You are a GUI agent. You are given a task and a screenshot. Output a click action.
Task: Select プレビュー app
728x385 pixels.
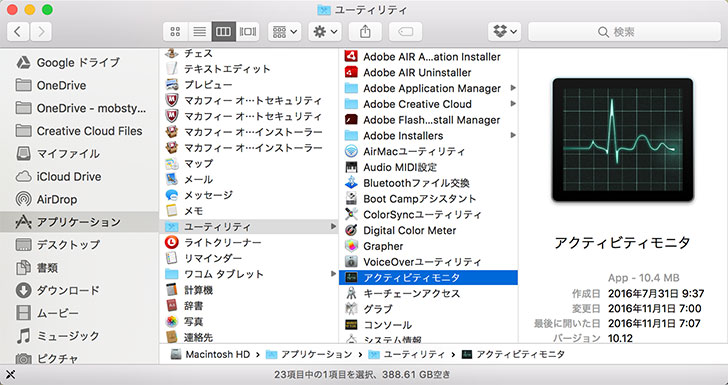pos(249,85)
